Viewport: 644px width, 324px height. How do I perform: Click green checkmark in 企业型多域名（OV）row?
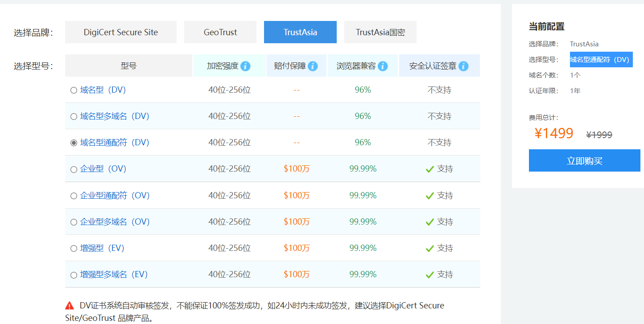pos(430,222)
